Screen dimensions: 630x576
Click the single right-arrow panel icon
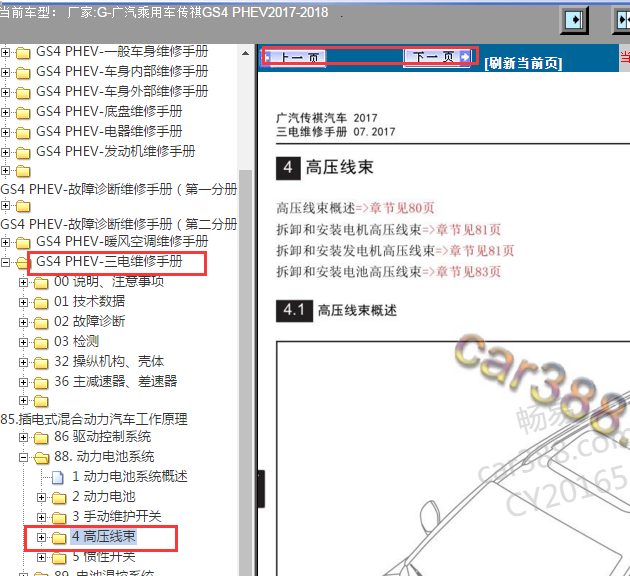(x=574, y=20)
